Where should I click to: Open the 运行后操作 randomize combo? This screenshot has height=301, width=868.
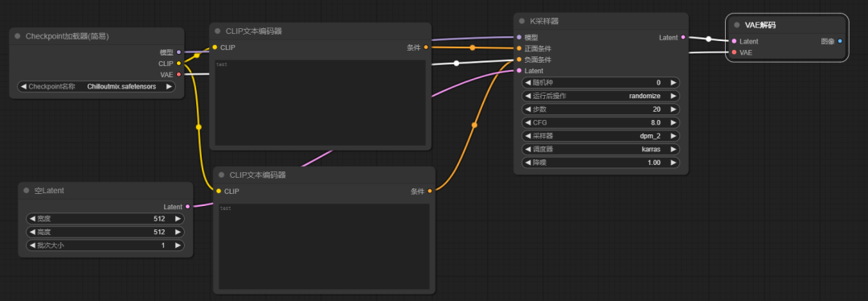pos(600,96)
